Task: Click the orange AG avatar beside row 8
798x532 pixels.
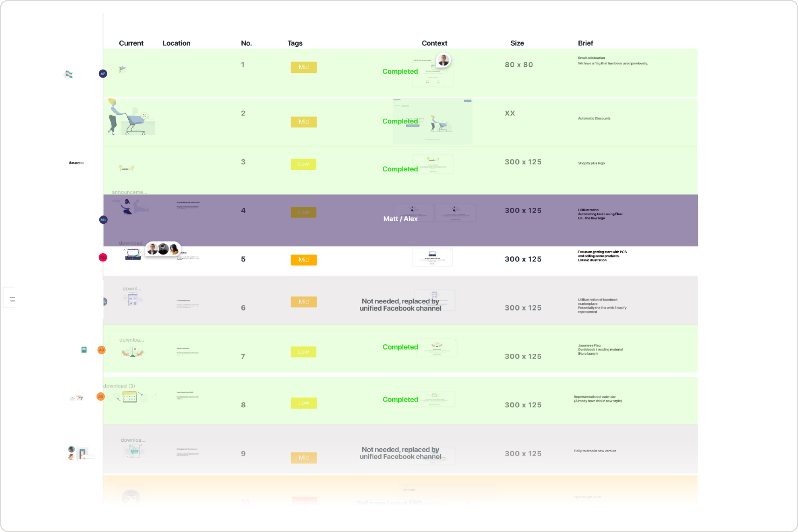Action: (101, 397)
